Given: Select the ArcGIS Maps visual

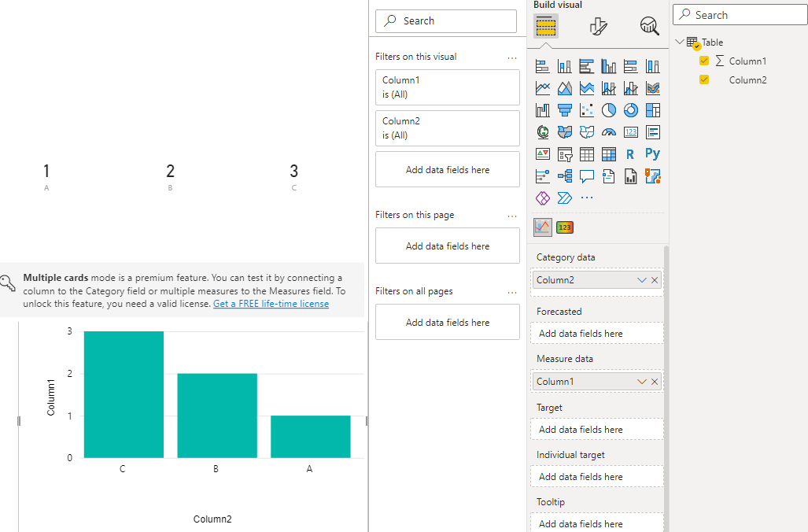Looking at the screenshot, I should (653, 176).
